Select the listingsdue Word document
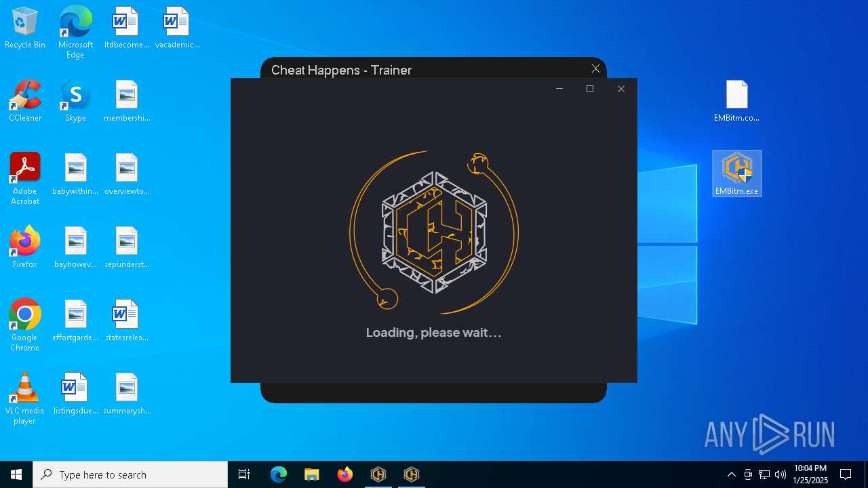The width and height of the screenshot is (868, 488). coord(75,394)
